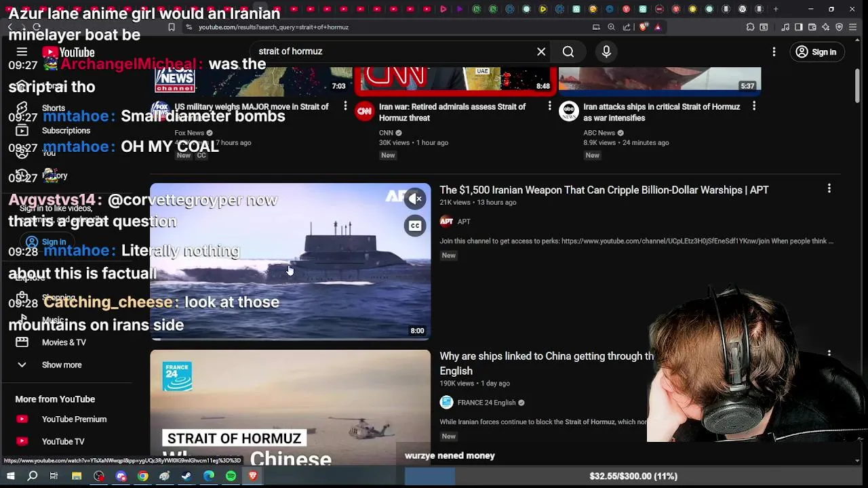Open Spotify from the taskbar
Screen dimensions: 868x488
pyautogui.click(x=231, y=476)
